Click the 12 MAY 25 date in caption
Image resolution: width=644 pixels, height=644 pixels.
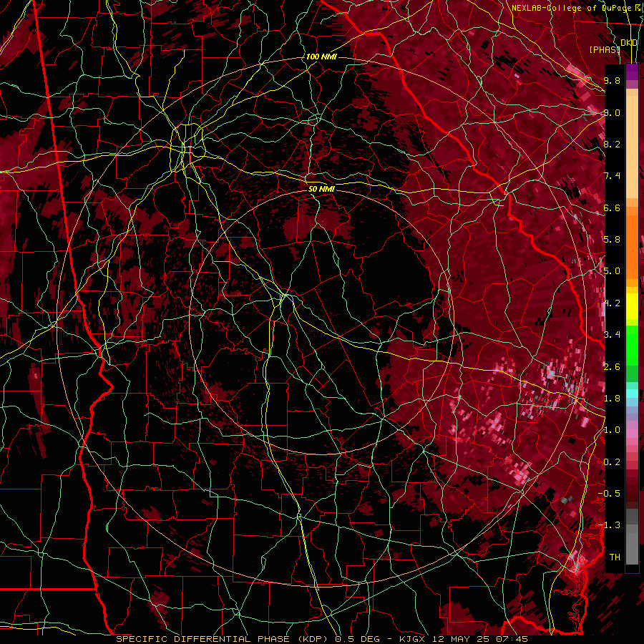462,639
